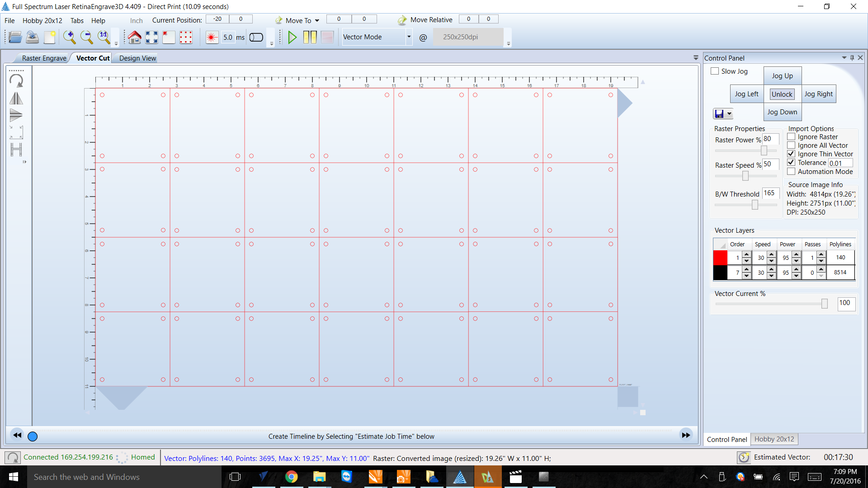Open the File menu
Screen dimensions: 868x488
(9, 20)
